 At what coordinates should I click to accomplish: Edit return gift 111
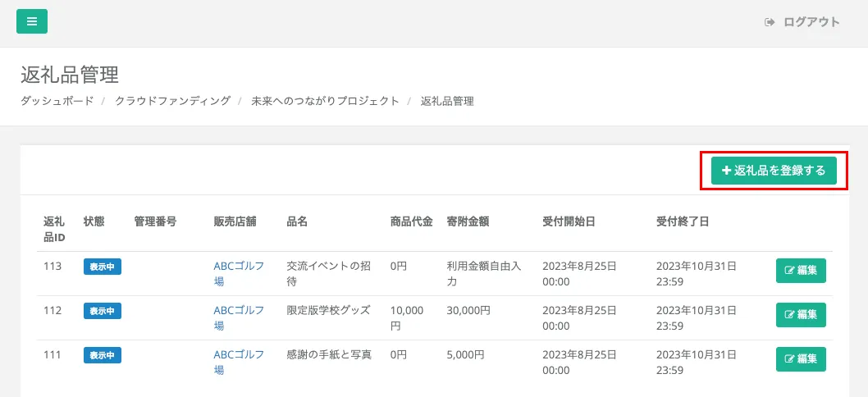click(x=801, y=359)
